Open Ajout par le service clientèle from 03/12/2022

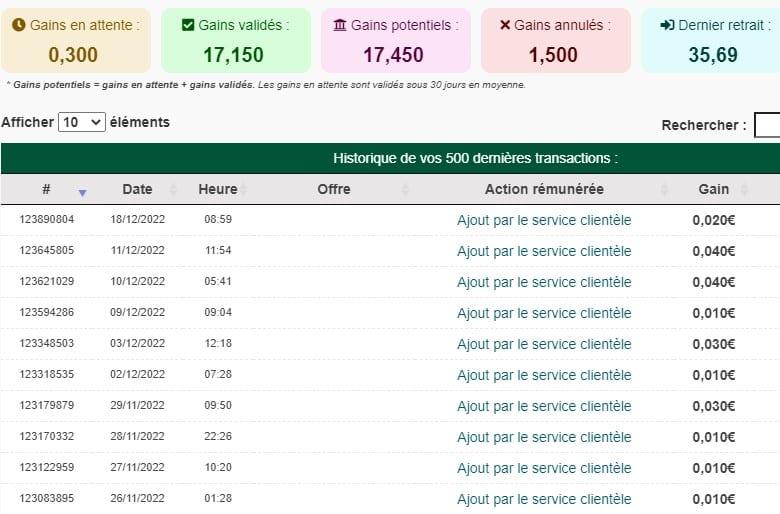(544, 344)
